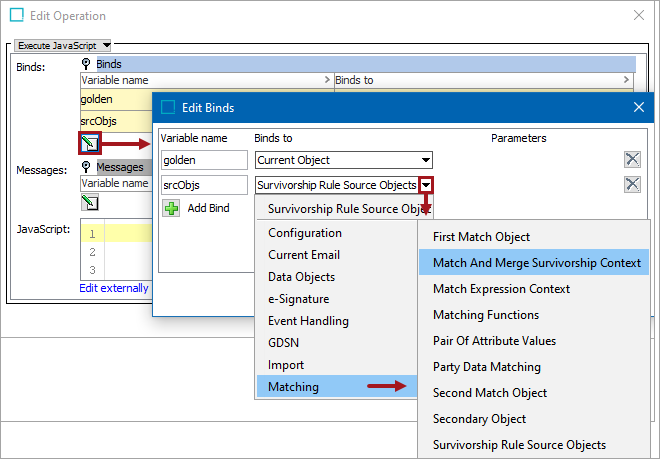This screenshot has height=459, width=660.
Task: Choose the Matching category in list
Action: [x=293, y=387]
